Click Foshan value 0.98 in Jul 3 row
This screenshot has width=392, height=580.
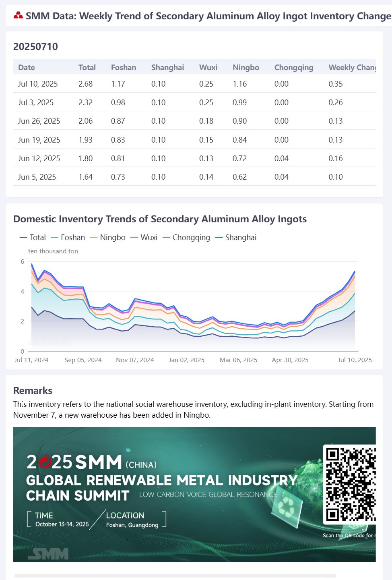tap(118, 102)
